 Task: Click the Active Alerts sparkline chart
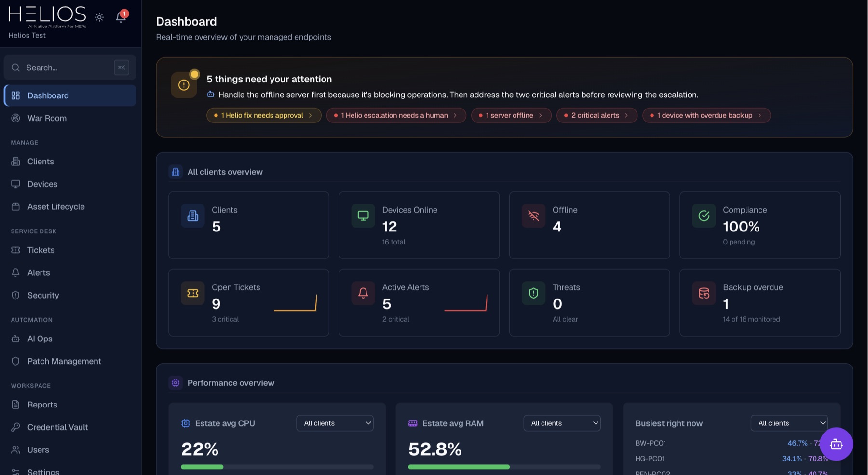click(465, 303)
